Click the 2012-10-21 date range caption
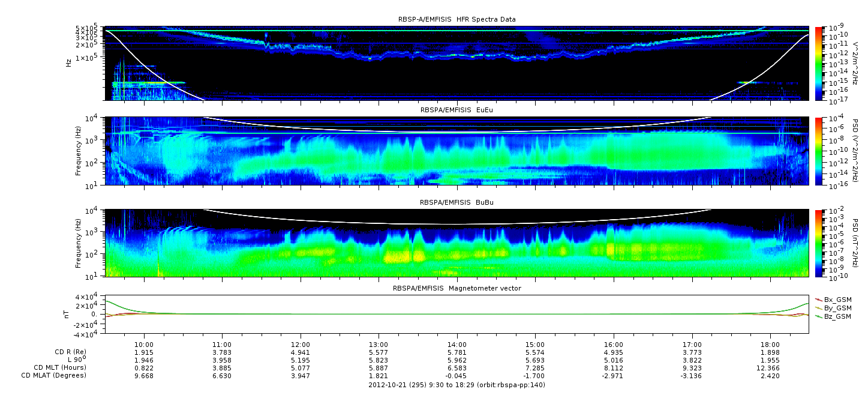Image resolution: width=868 pixels, height=395 pixels. tap(456, 385)
